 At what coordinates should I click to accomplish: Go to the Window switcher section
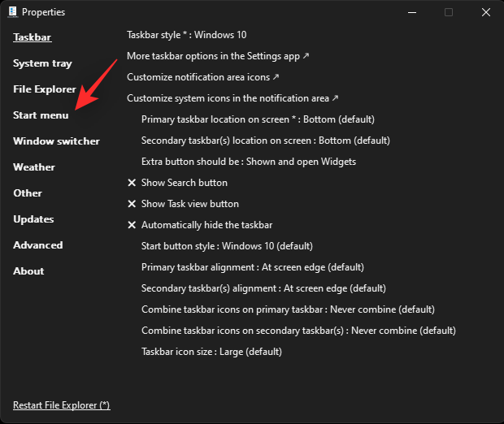pyautogui.click(x=56, y=141)
